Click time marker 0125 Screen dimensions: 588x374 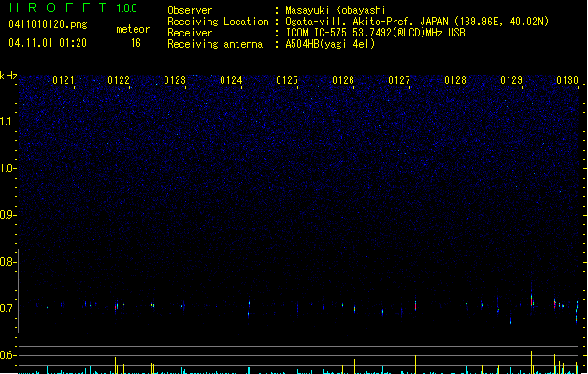pyautogui.click(x=287, y=80)
